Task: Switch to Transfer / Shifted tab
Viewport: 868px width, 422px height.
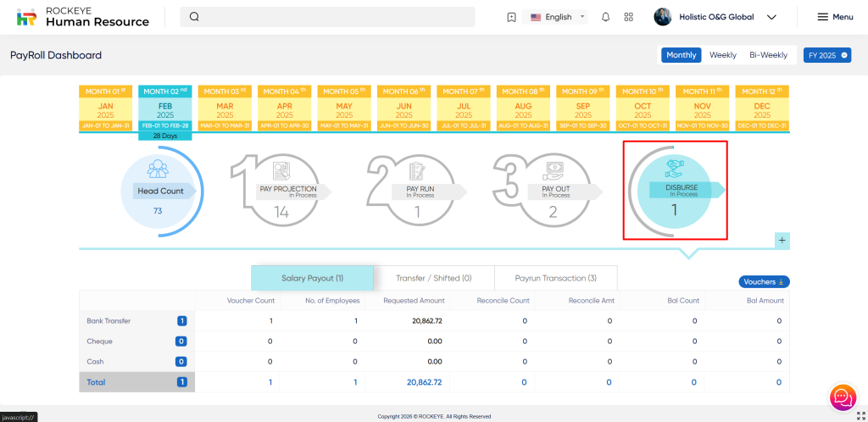Action: tap(433, 278)
